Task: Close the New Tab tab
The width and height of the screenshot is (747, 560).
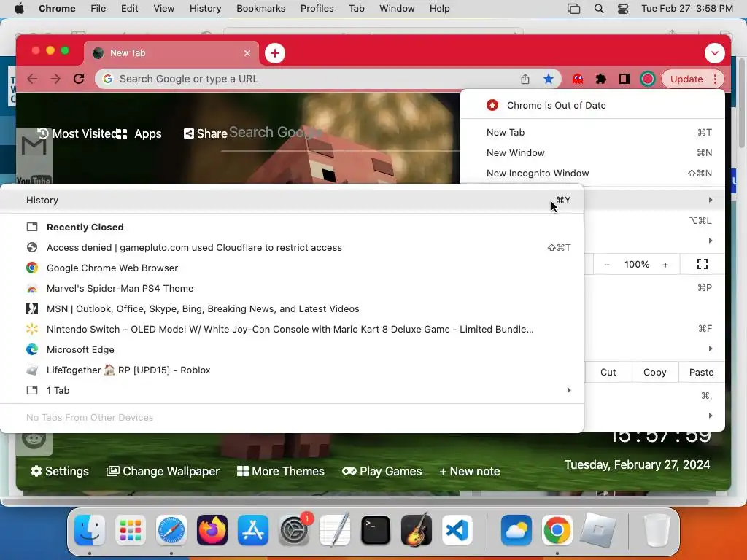Action: (x=247, y=53)
